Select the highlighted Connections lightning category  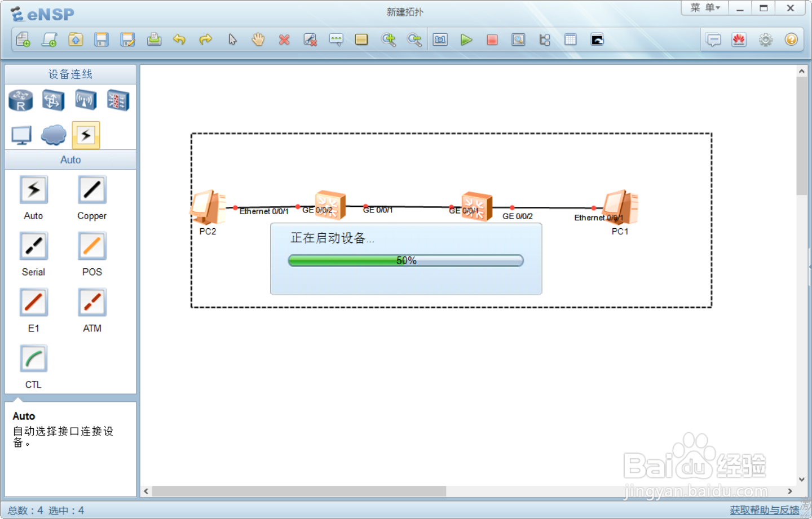[86, 135]
